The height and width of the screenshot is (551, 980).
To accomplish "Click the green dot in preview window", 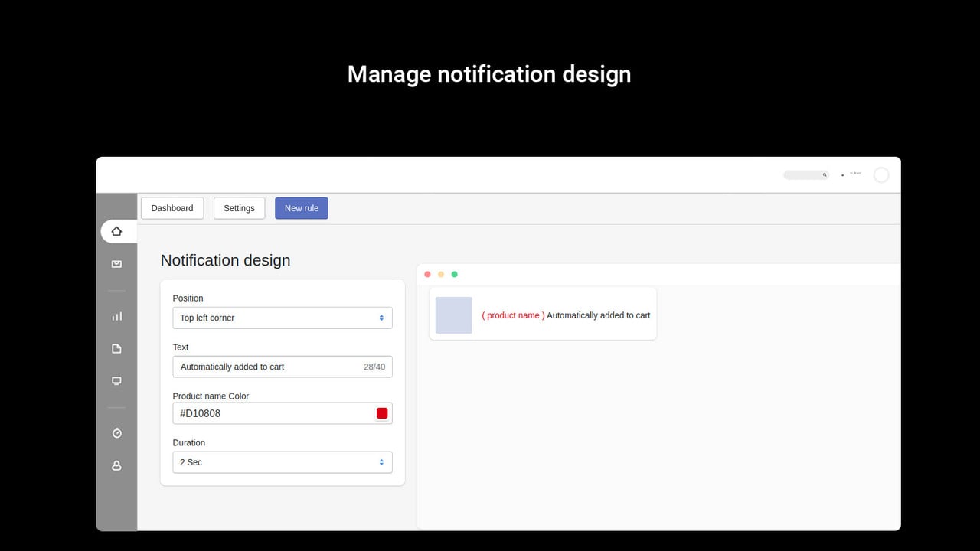I will point(455,274).
